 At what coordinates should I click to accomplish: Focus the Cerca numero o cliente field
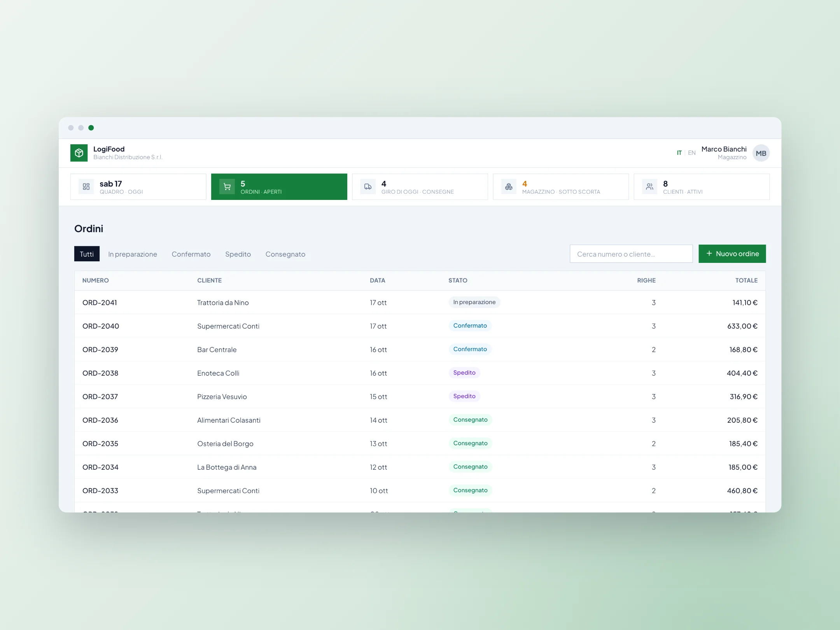pos(631,254)
